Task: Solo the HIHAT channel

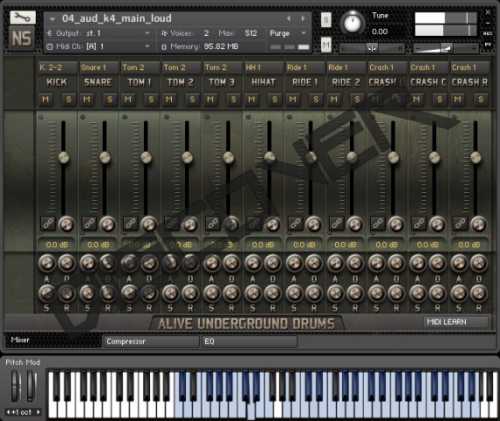Action: pyautogui.click(x=274, y=99)
